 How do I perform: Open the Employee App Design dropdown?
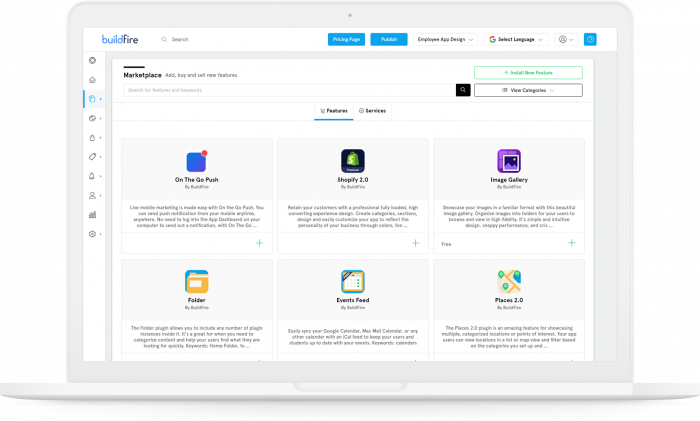(x=445, y=39)
